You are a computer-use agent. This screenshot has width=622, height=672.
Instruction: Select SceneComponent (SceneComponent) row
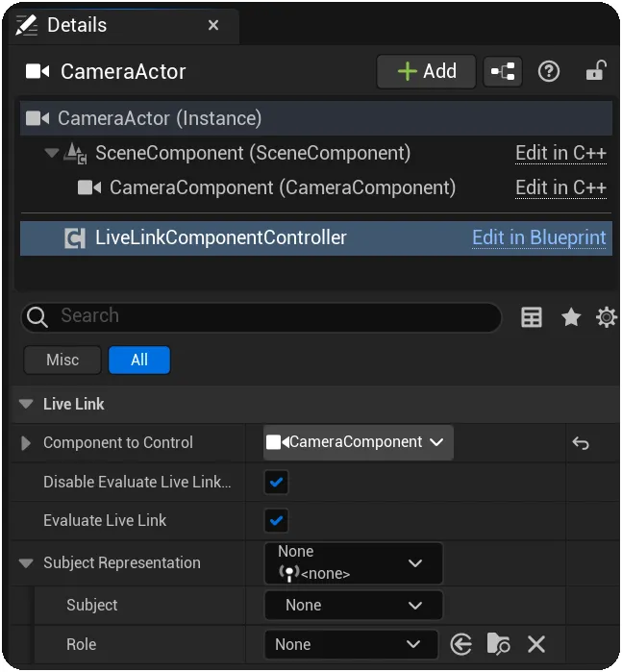[316, 153]
